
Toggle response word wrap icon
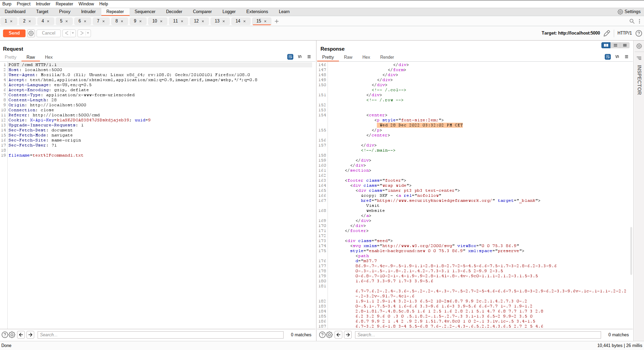pos(608,57)
